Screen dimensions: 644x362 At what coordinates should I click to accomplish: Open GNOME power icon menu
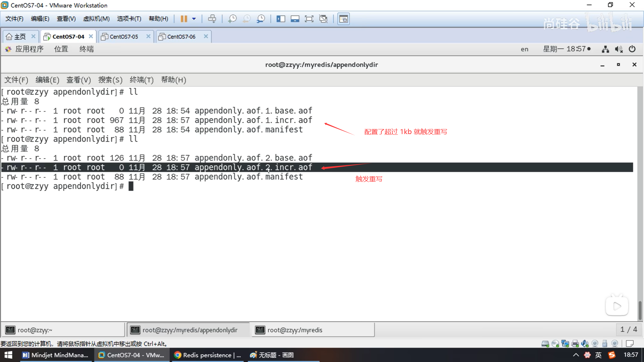[632, 49]
